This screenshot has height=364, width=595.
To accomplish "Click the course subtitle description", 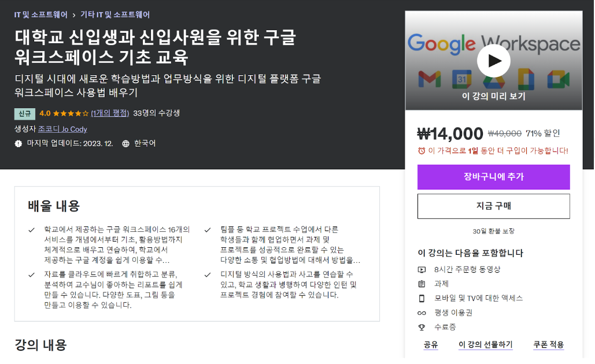I will click(168, 86).
